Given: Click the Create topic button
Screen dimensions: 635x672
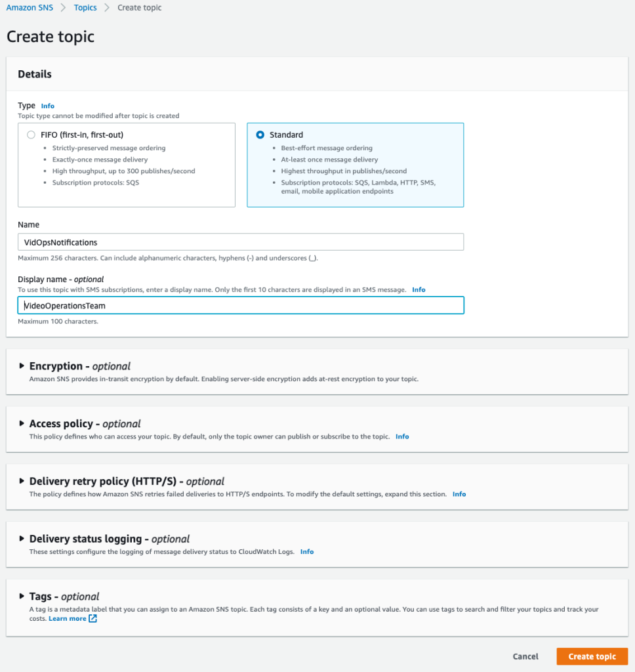Looking at the screenshot, I should (592, 656).
